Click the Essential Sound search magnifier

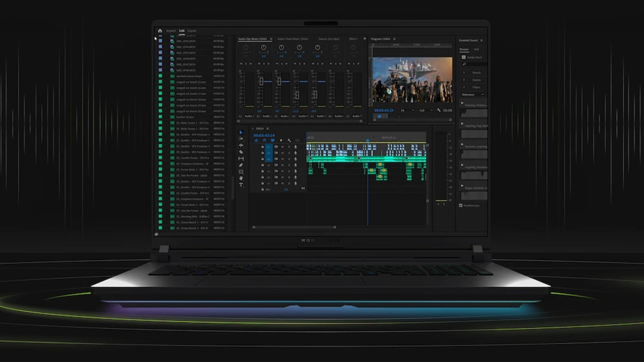(x=464, y=64)
